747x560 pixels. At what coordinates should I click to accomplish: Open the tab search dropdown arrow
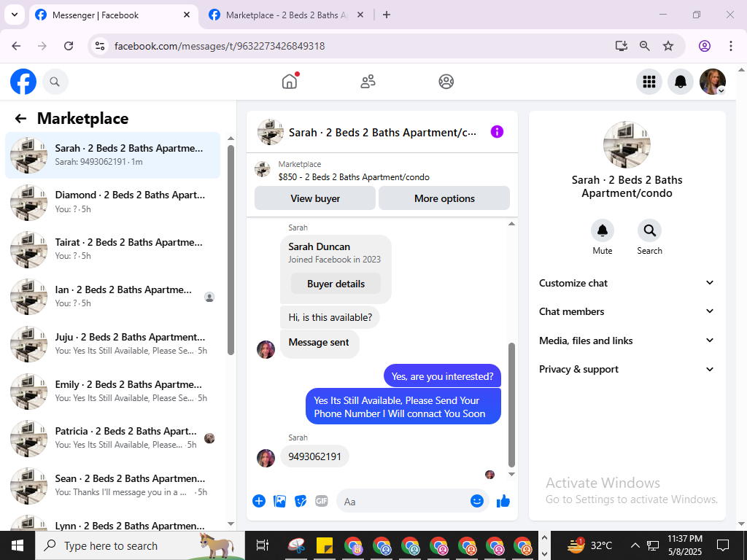[x=15, y=15]
